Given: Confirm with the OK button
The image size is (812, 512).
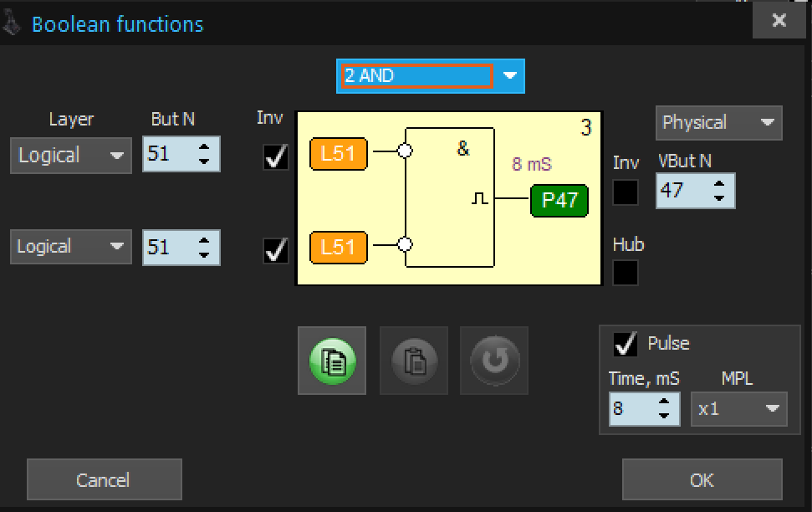Looking at the screenshot, I should [x=702, y=479].
